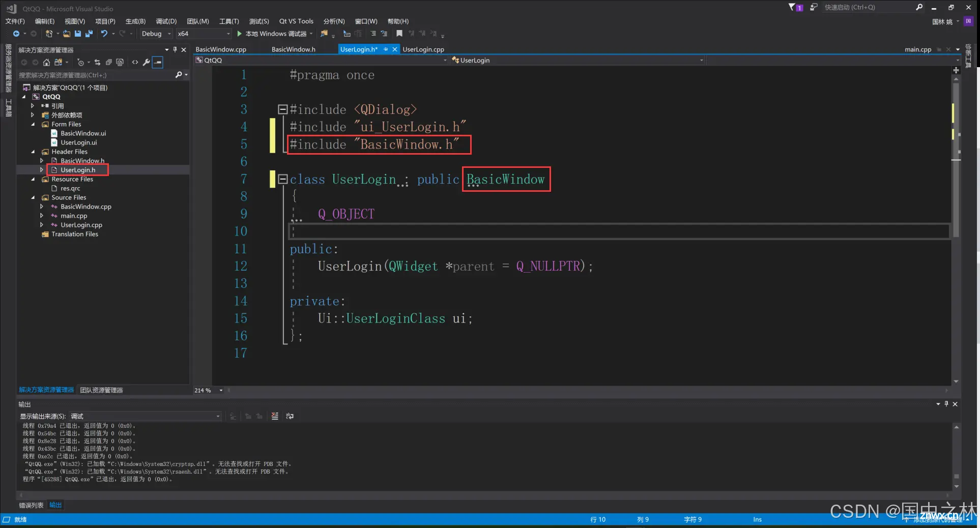Click the Save All icon
Image resolution: width=980 pixels, height=528 pixels.
coord(89,34)
